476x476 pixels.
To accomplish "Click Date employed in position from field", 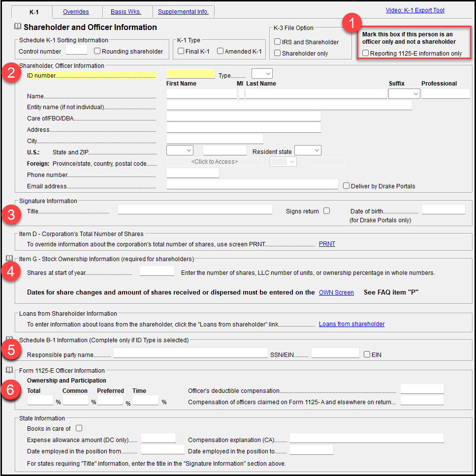I will tap(163, 449).
